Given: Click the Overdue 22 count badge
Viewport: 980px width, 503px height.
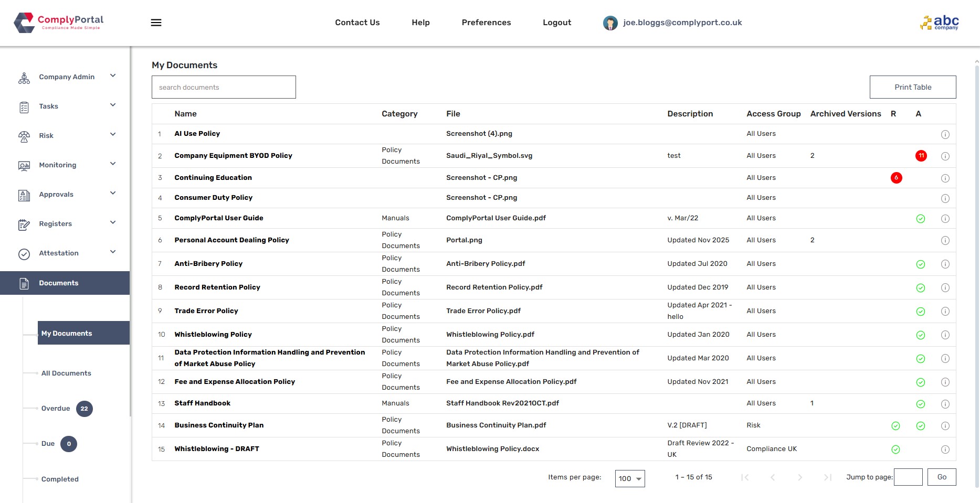Looking at the screenshot, I should (x=85, y=409).
